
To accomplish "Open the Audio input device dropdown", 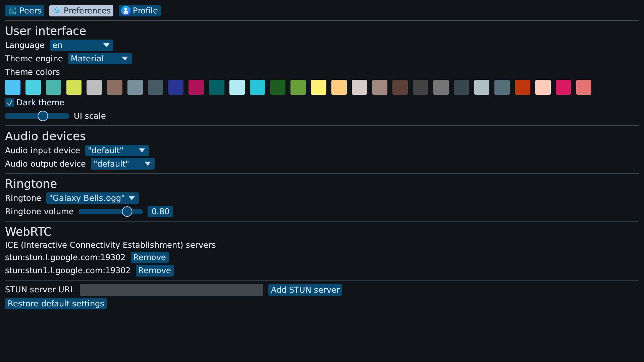I will (117, 150).
